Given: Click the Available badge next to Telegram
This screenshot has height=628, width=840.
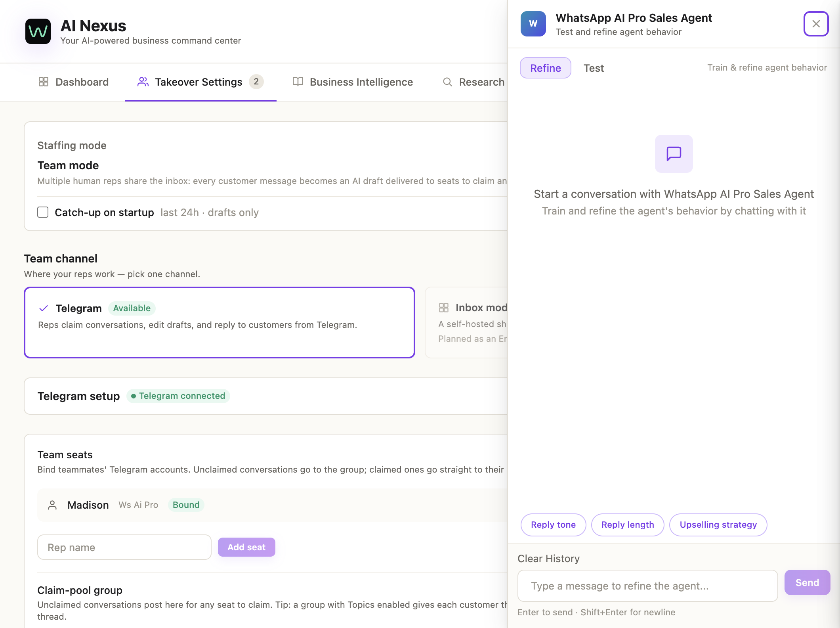Looking at the screenshot, I should pos(132,308).
